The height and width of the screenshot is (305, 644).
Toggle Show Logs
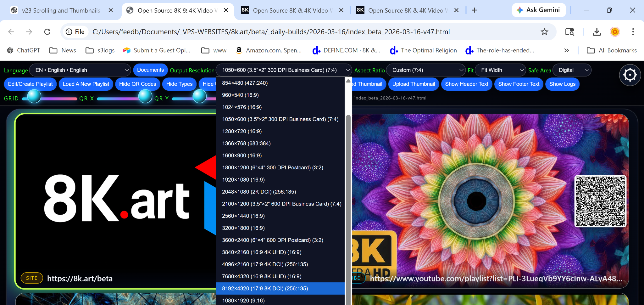pos(562,84)
